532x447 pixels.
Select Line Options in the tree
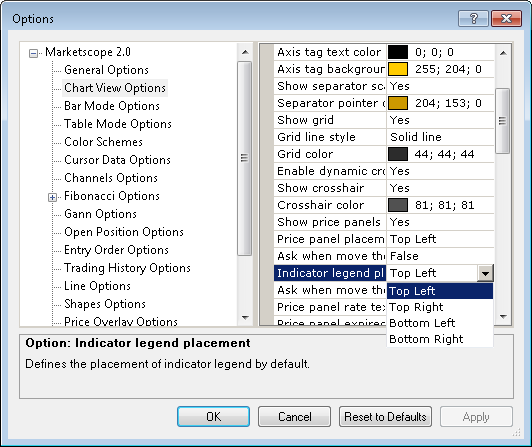[x=97, y=286]
